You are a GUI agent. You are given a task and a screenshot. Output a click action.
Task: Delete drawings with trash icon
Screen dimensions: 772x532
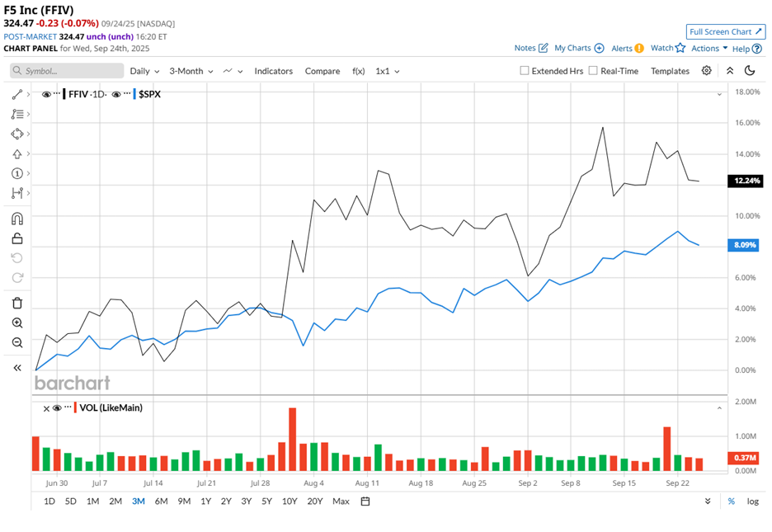pos(17,303)
